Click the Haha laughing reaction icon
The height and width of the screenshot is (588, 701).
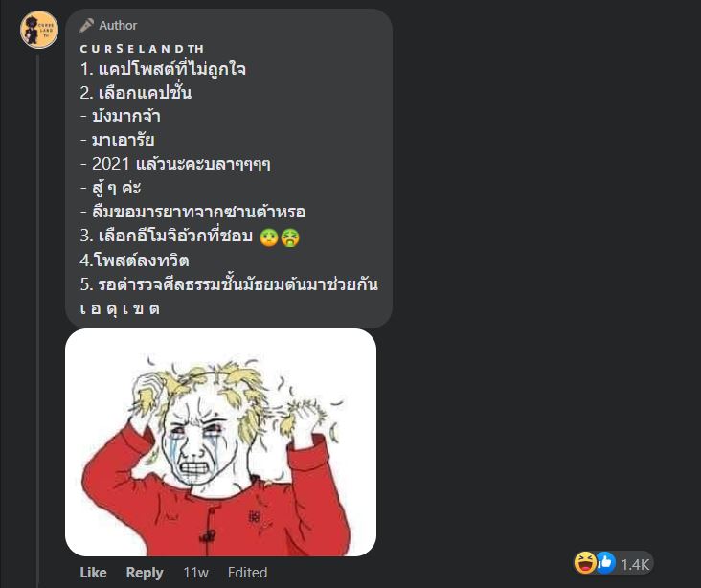585,562
